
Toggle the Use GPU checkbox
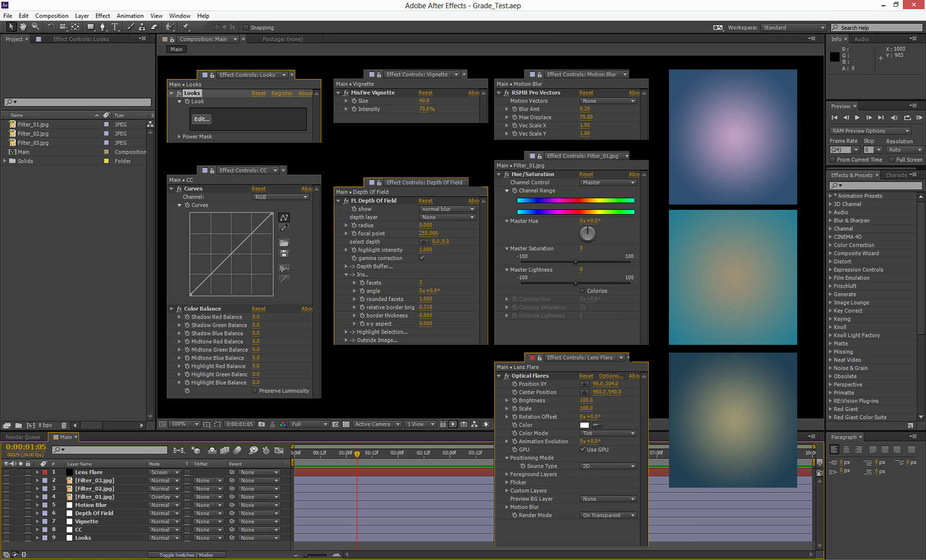583,450
